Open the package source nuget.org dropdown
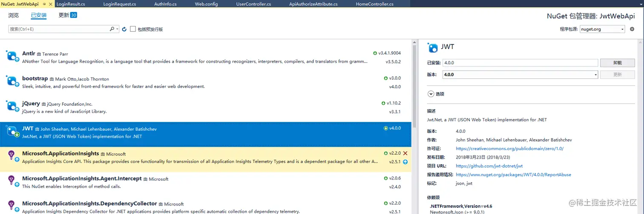The image size is (644, 214). tap(602, 29)
